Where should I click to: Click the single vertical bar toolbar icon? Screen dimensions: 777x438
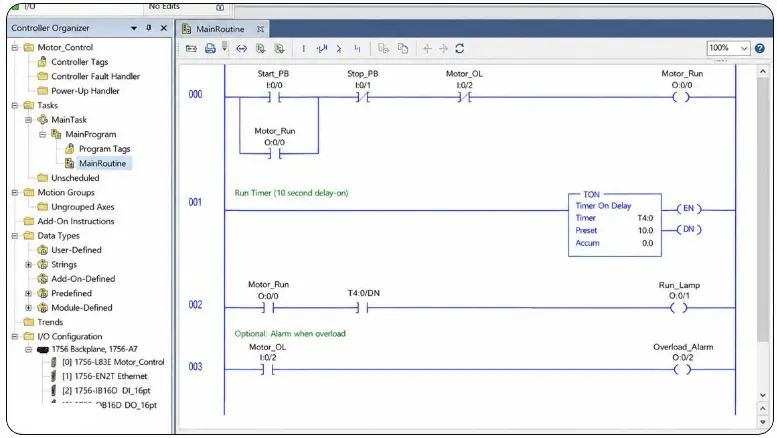[x=303, y=49]
